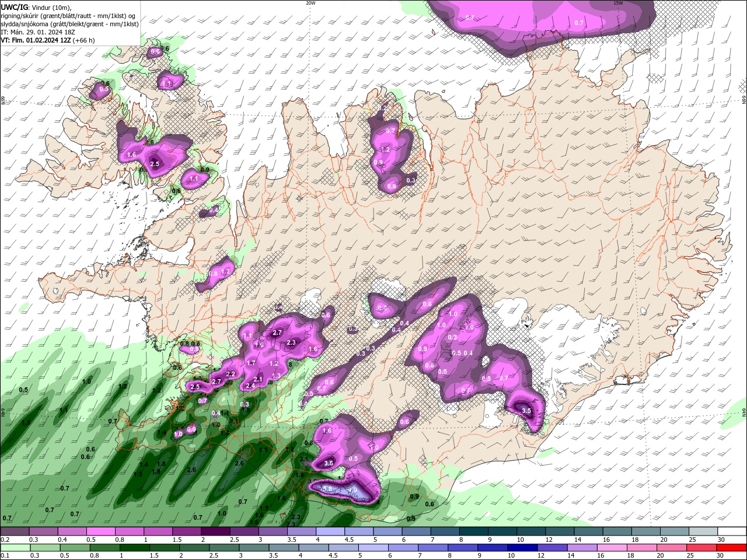Click the darkest green 1 swatch in lower legend

pos(135,548)
